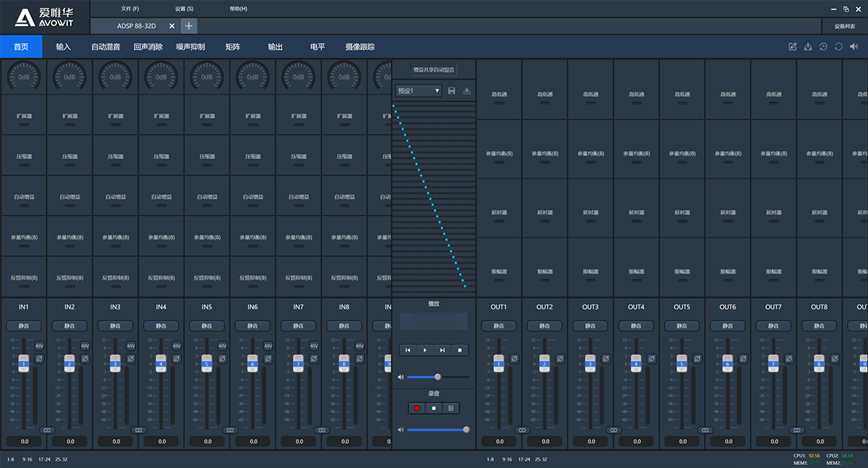Start recording with the red record button
Viewport: 868px width, 468px height.
click(x=417, y=408)
